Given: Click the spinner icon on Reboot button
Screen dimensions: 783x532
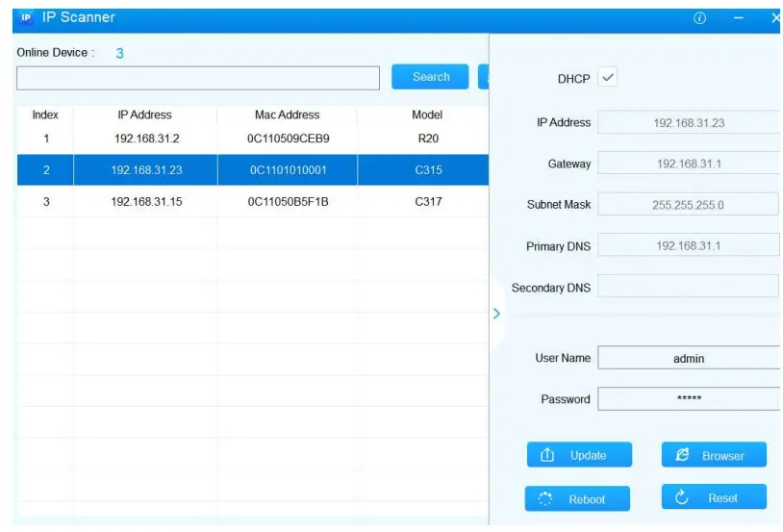Looking at the screenshot, I should [x=544, y=498].
